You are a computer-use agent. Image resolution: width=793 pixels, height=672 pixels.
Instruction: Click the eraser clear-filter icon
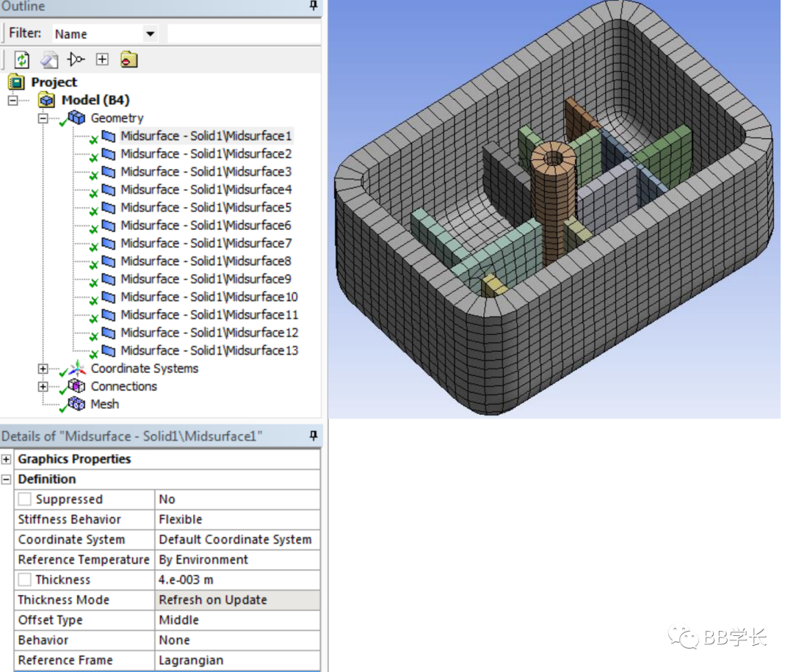49,59
